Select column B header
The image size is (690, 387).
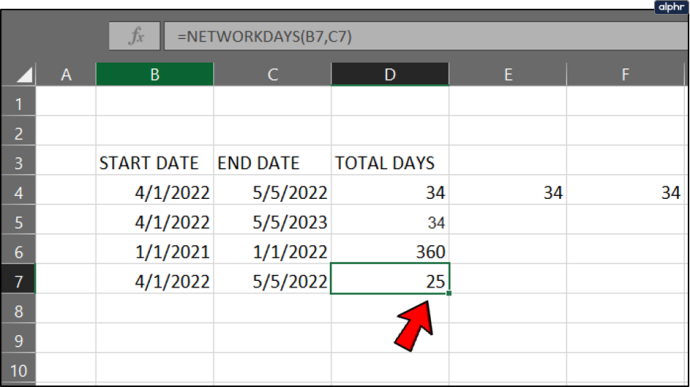tap(154, 74)
